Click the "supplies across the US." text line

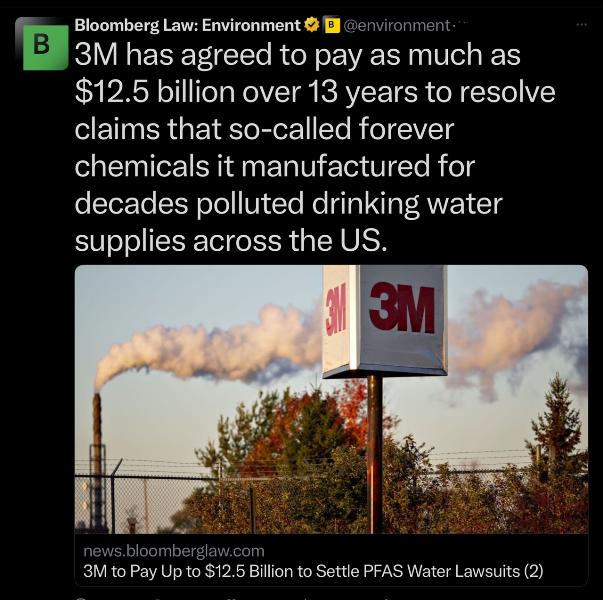[x=231, y=241]
